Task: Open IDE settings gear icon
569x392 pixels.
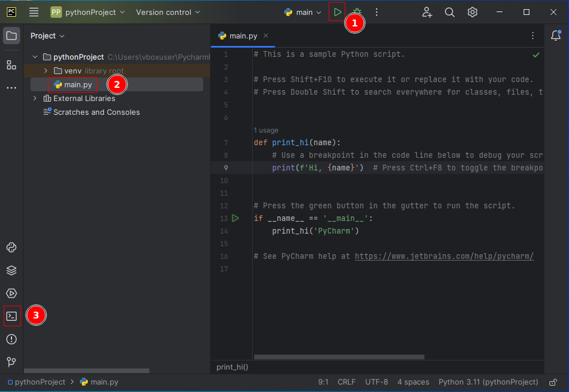Action: pos(473,12)
